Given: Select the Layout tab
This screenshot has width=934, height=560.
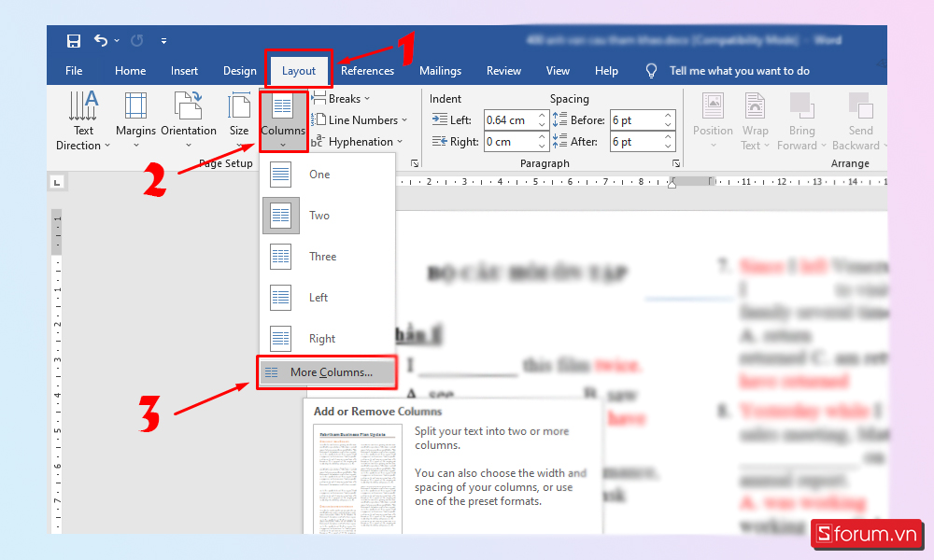Looking at the screenshot, I should 299,71.
